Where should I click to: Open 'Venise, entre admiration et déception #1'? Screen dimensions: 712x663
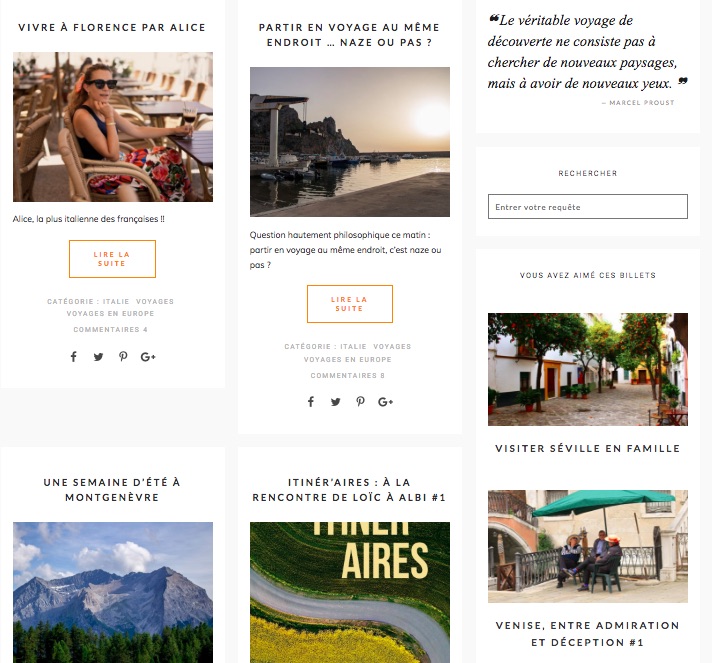(588, 634)
